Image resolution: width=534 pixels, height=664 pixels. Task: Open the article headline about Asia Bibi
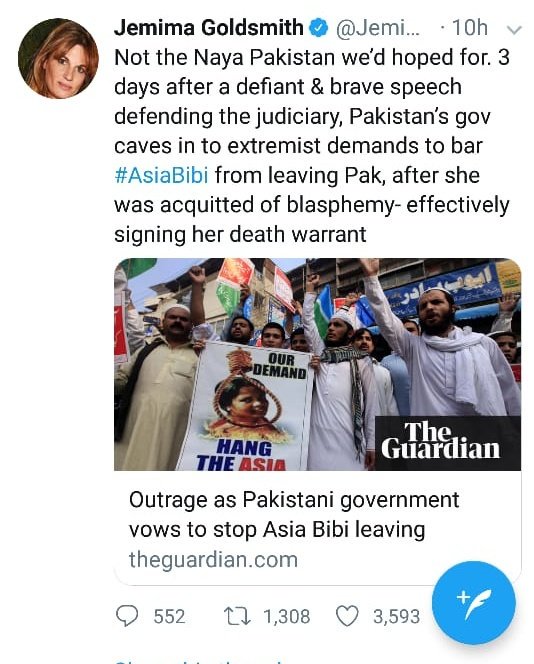tap(294, 515)
